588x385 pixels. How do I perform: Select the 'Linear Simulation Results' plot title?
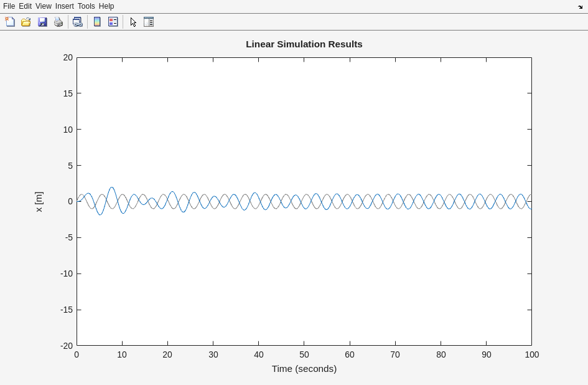pyautogui.click(x=304, y=44)
